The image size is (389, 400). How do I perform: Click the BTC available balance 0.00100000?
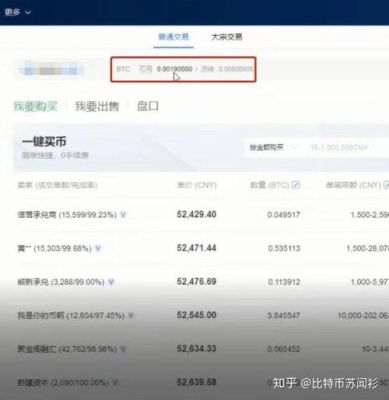tap(174, 69)
